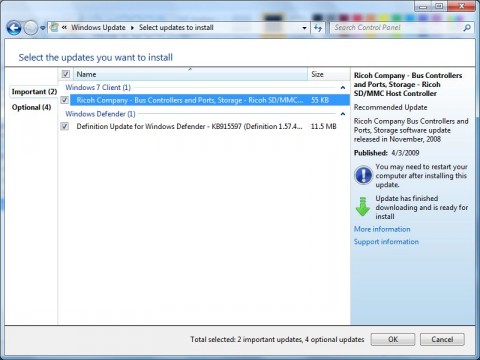Viewport: 480px width, 360px height.
Task: Click the blue restart warning icon
Action: pos(363,175)
